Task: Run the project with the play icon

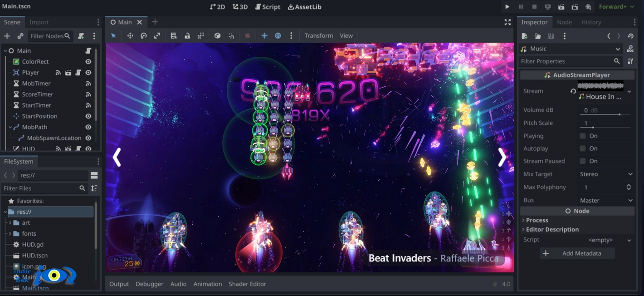Action: (507, 7)
